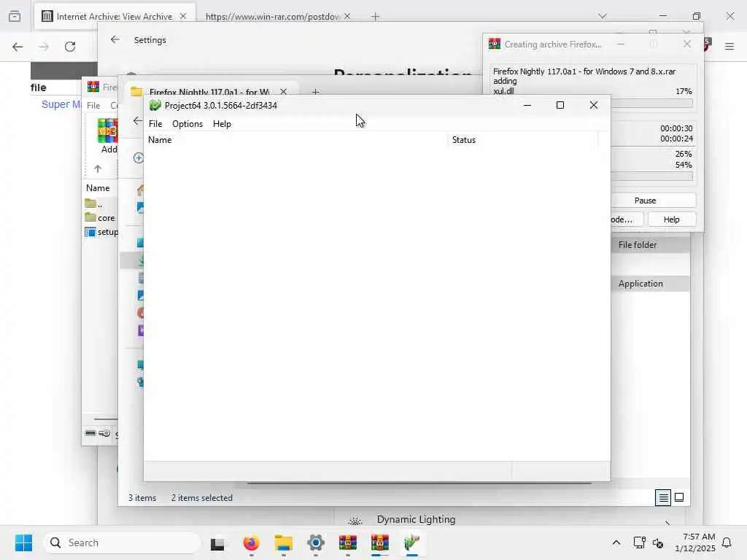The height and width of the screenshot is (560, 747).
Task: Open the Help menu in Project64
Action: [222, 124]
